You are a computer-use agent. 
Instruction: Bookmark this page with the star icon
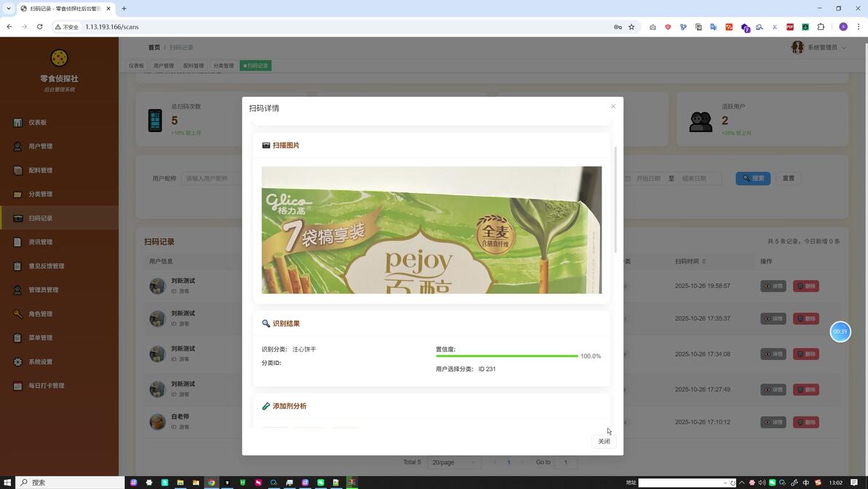point(631,26)
